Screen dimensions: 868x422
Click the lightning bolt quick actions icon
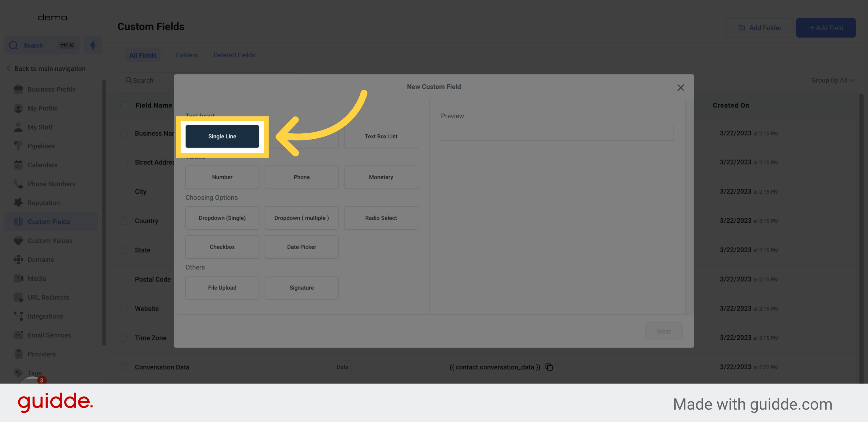93,45
